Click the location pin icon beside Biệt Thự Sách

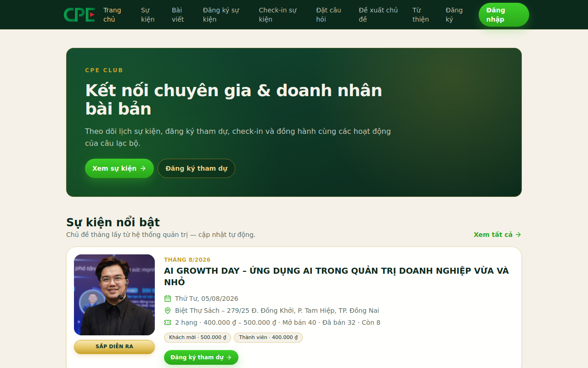click(168, 310)
